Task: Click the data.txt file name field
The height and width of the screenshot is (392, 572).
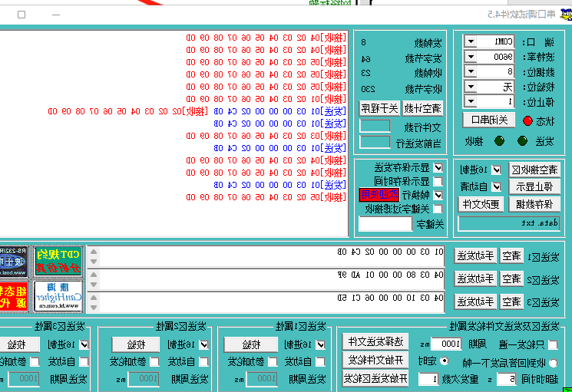Action: [509, 223]
